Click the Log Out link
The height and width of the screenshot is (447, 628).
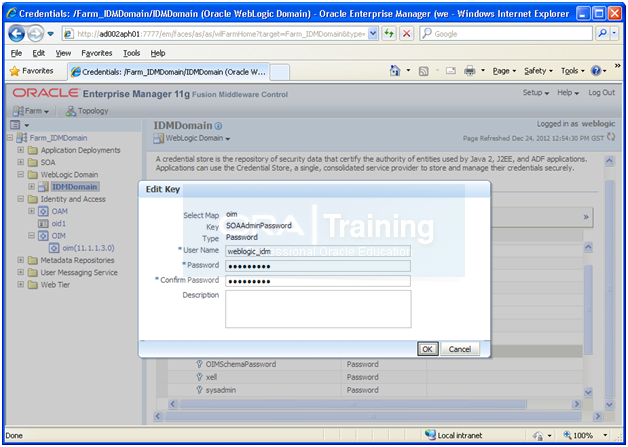pyautogui.click(x=601, y=93)
